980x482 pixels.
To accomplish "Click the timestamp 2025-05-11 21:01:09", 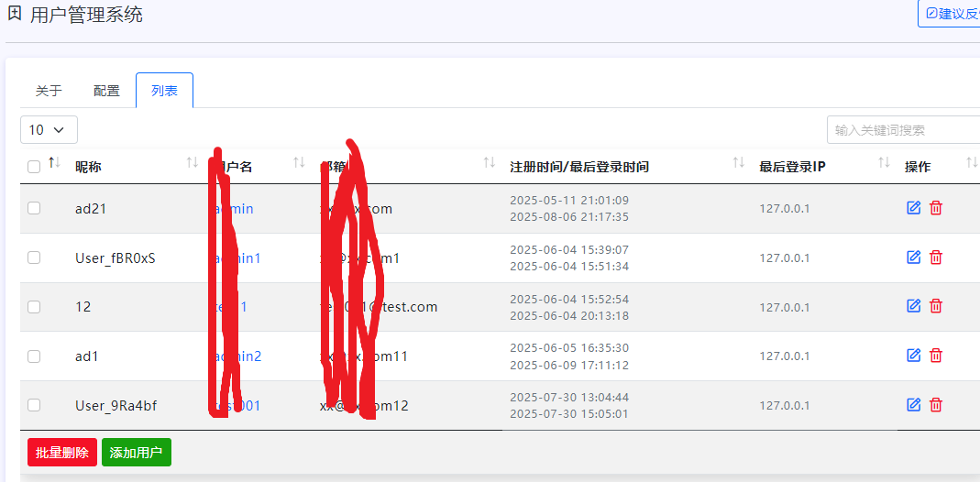I will coord(569,201).
